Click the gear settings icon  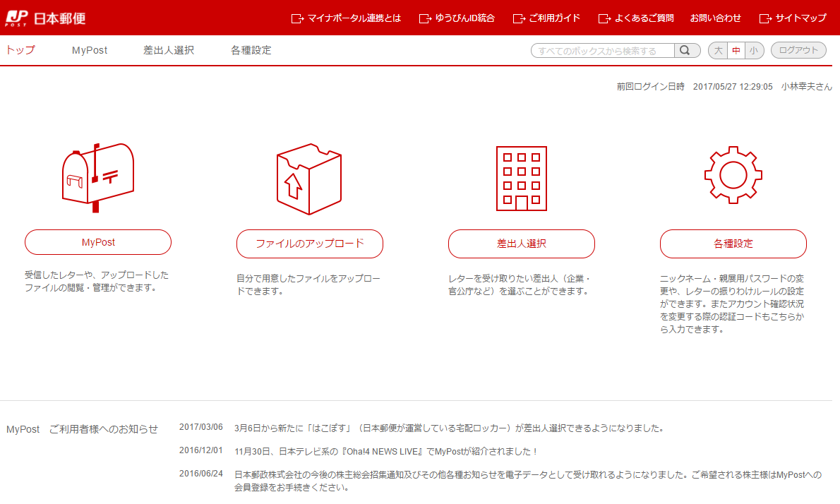(733, 175)
